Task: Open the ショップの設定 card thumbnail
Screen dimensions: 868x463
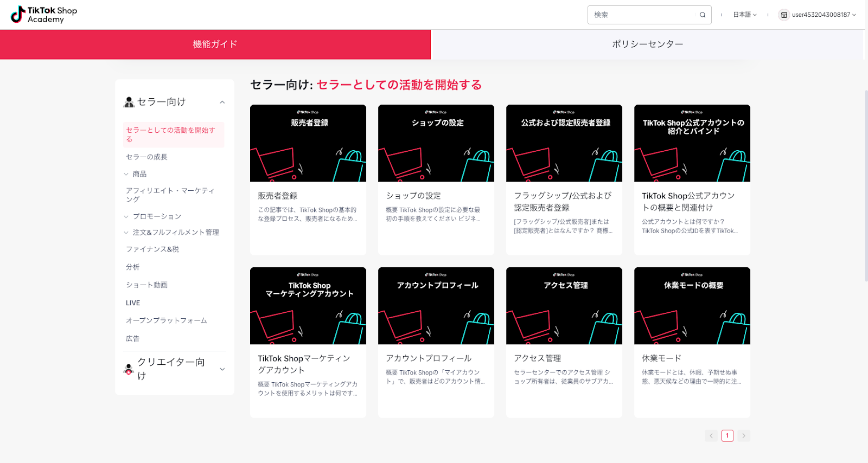Action: point(436,143)
